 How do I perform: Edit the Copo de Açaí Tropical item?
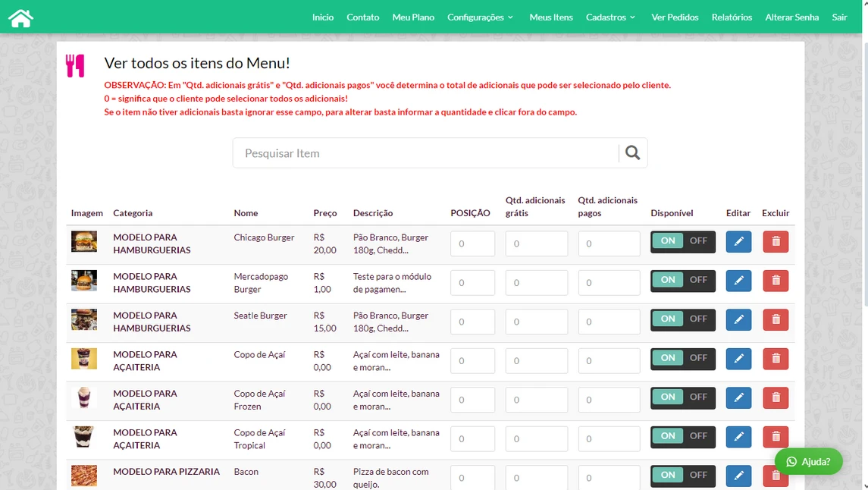738,437
